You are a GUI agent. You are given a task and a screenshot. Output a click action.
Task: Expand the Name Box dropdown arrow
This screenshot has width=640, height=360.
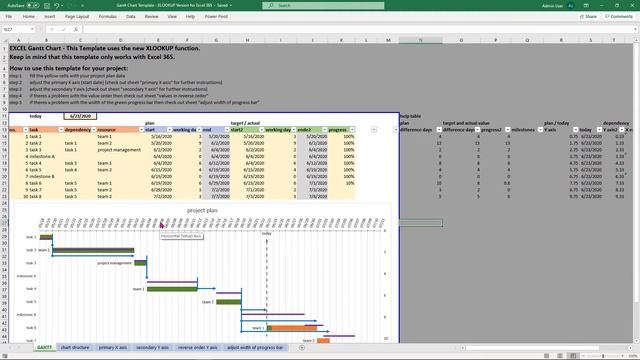[32, 29]
